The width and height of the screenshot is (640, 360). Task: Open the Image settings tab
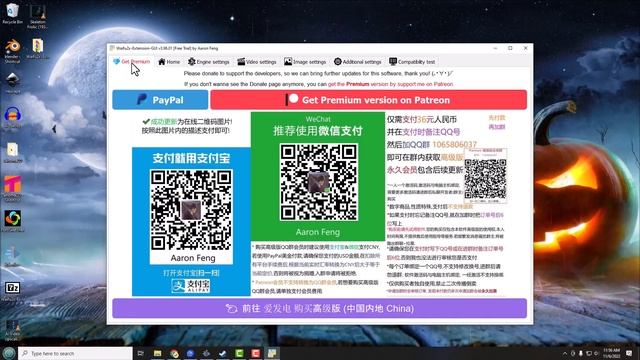point(305,62)
